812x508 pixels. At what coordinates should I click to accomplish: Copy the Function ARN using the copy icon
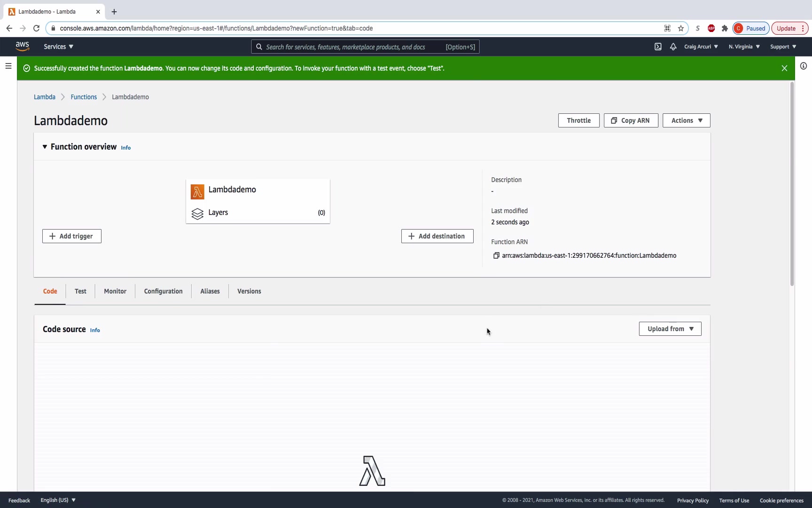(496, 255)
